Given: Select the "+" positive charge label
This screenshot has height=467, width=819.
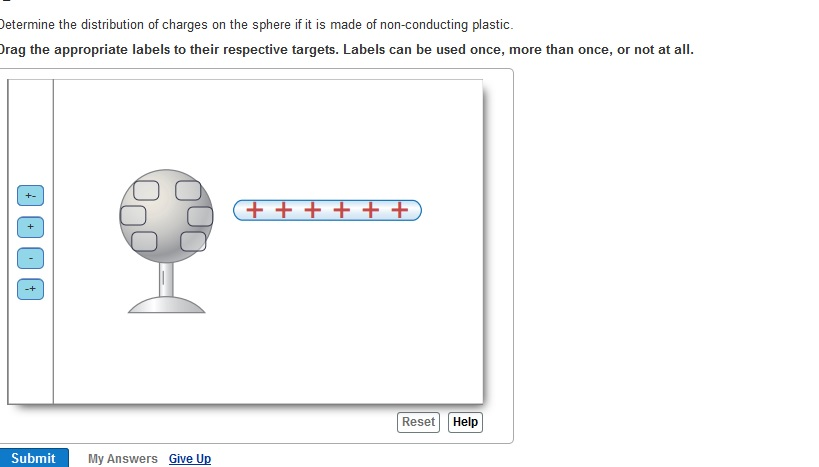Looking at the screenshot, I should pos(30,227).
